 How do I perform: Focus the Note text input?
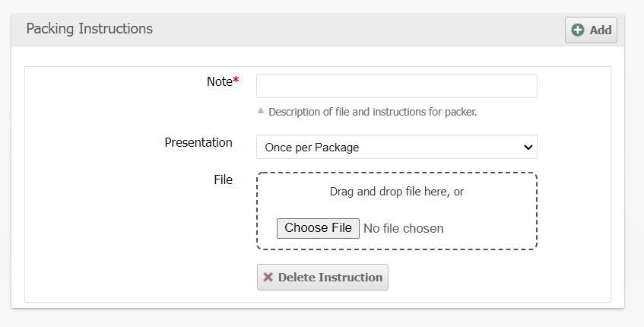(x=396, y=86)
